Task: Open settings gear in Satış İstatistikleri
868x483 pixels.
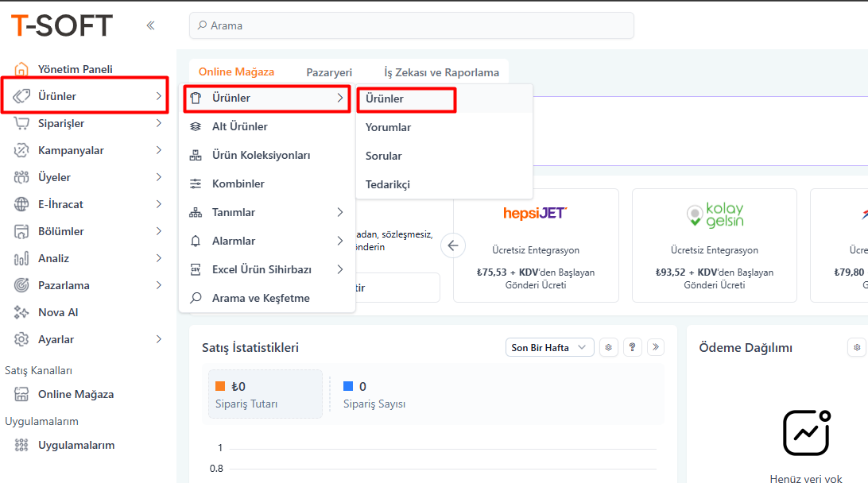Action: (609, 347)
